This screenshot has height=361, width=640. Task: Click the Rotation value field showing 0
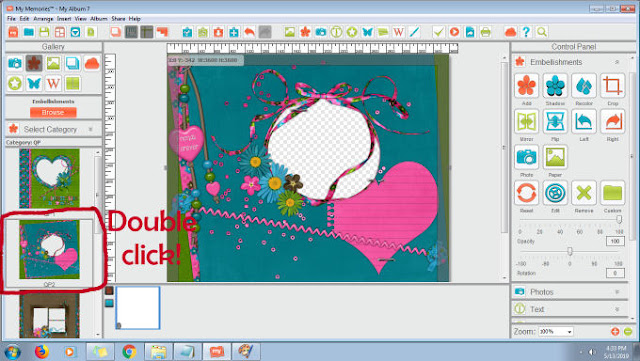click(x=615, y=273)
